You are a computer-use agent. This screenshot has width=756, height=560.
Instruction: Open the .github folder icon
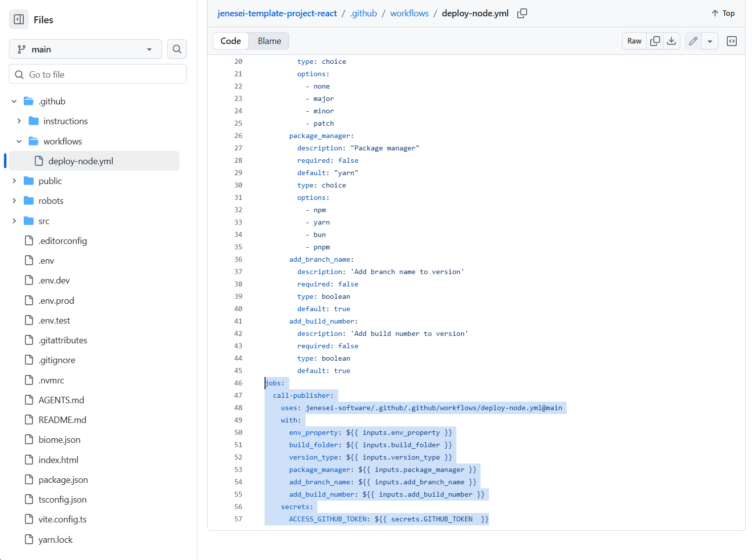[x=29, y=101]
